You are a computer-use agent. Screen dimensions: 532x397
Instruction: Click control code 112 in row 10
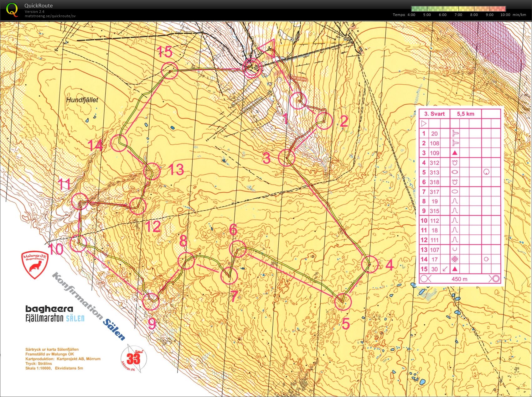[x=434, y=221]
